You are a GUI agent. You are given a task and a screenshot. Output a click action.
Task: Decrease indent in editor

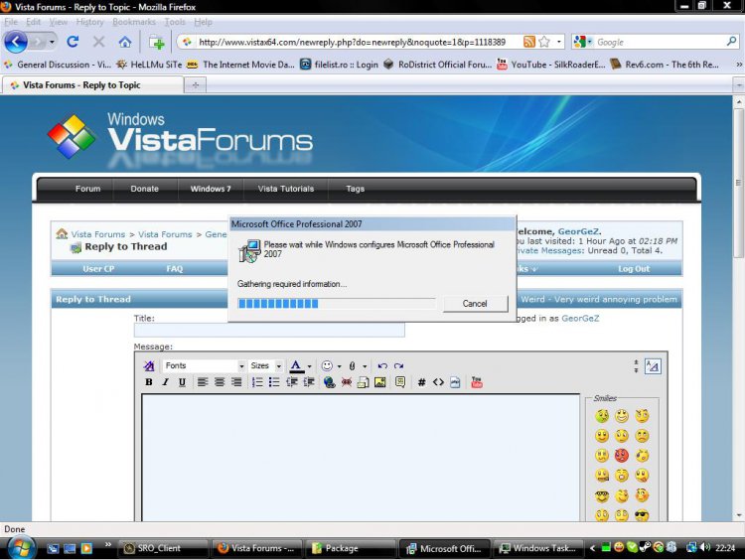pyautogui.click(x=292, y=382)
